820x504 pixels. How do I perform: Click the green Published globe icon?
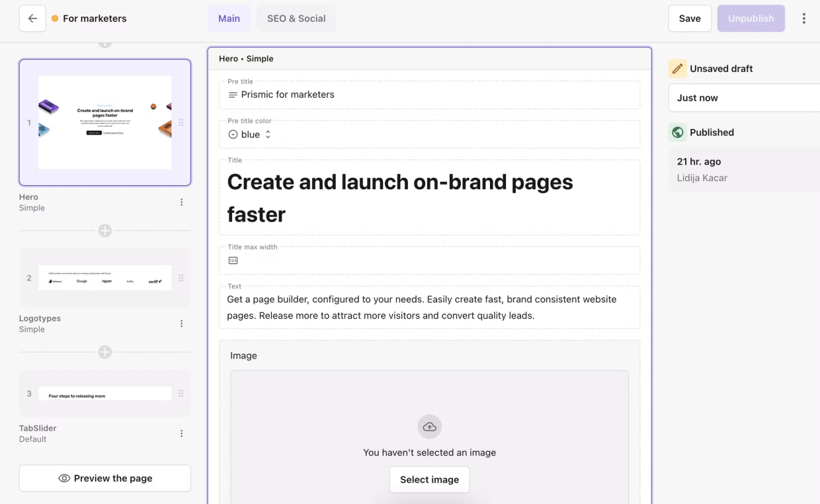coord(677,132)
